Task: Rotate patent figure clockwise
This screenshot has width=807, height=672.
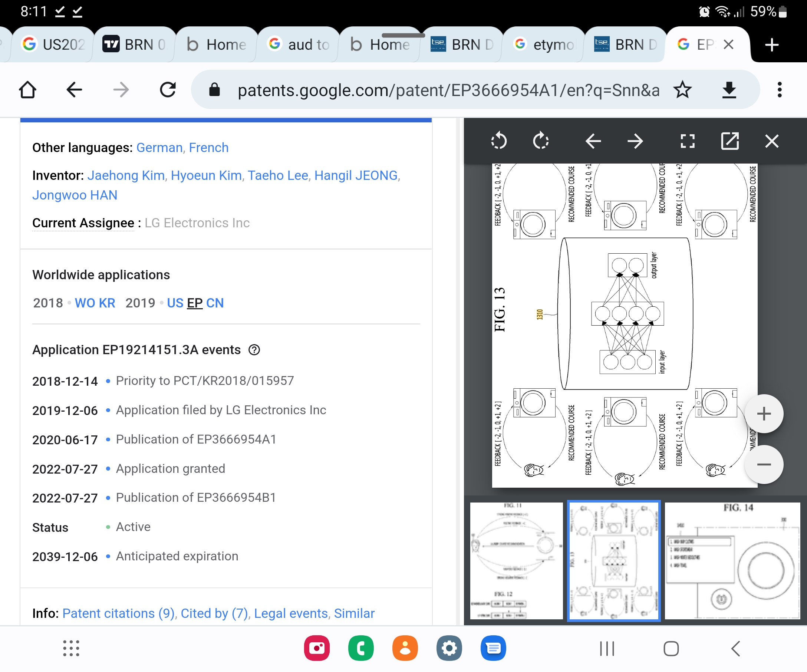Action: (x=541, y=141)
